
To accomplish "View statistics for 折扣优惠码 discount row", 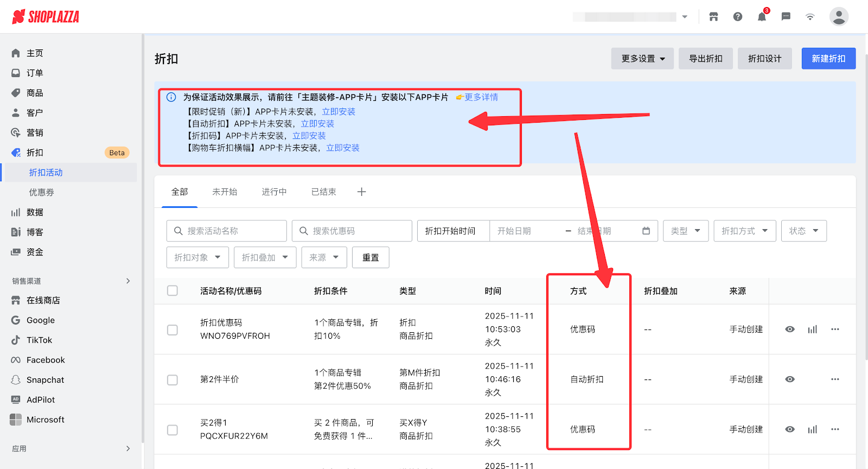I will (812, 329).
